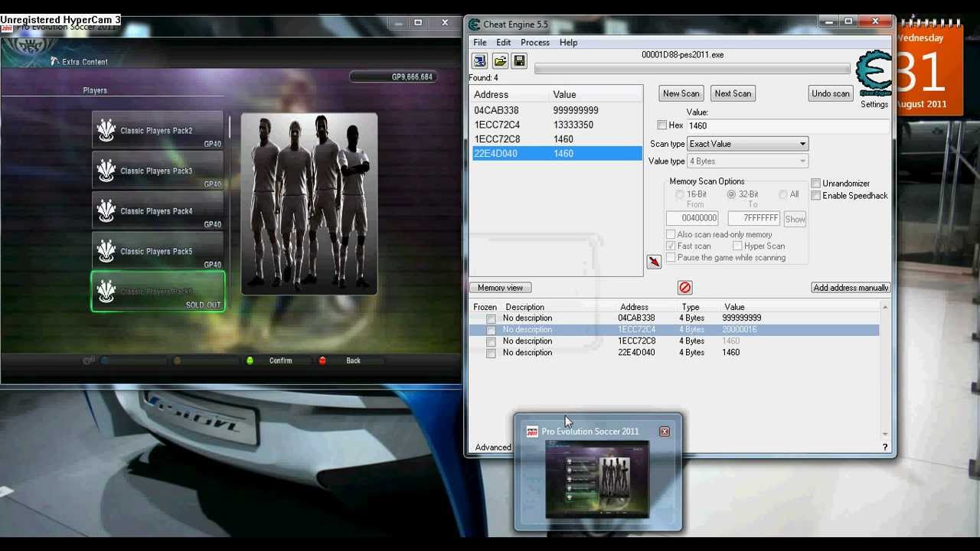Open the process selector icon in Cheat Engine
This screenshot has width=980, height=551.
[x=479, y=61]
